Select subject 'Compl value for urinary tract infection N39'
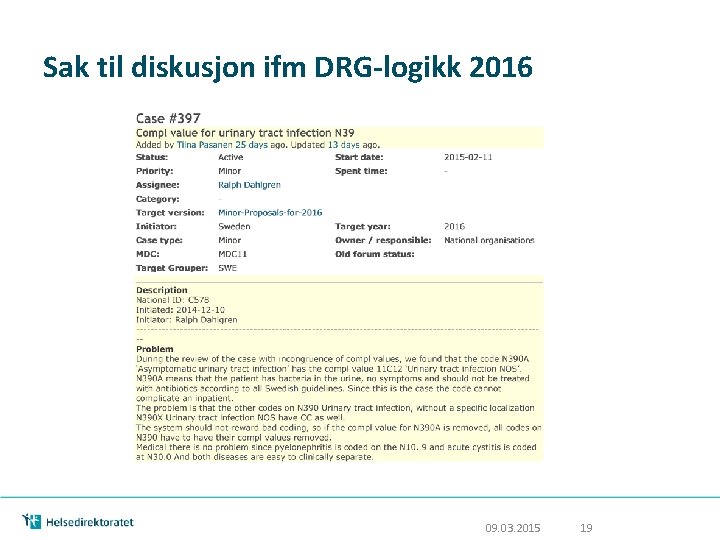720x540 pixels. 245,133
